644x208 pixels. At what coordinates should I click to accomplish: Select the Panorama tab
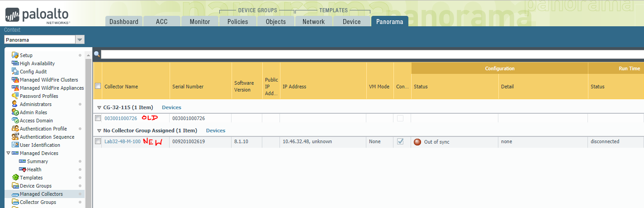pyautogui.click(x=390, y=21)
